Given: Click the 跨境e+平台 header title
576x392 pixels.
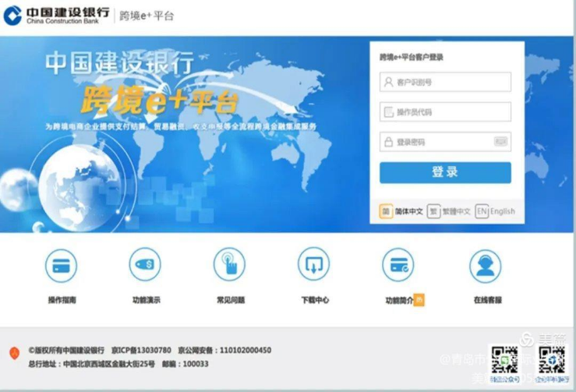Looking at the screenshot, I should coord(147,16).
